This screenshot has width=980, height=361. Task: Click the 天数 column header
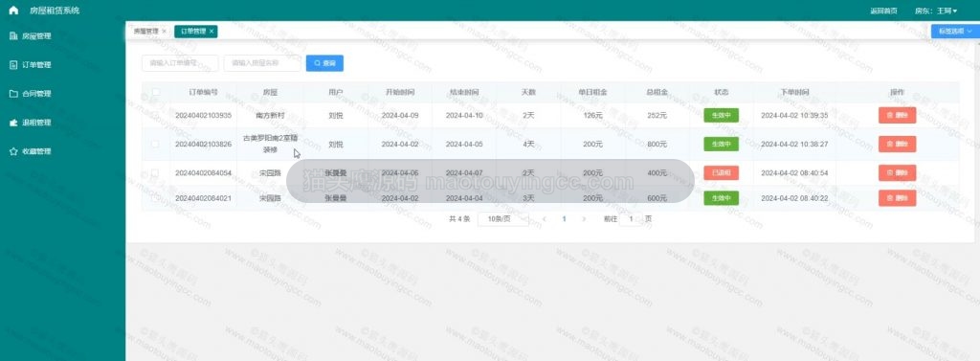[x=528, y=93]
